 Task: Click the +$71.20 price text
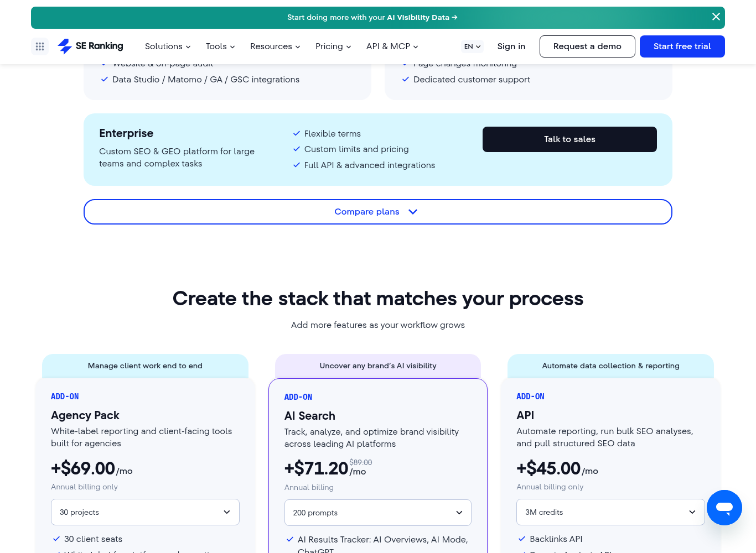coord(316,469)
